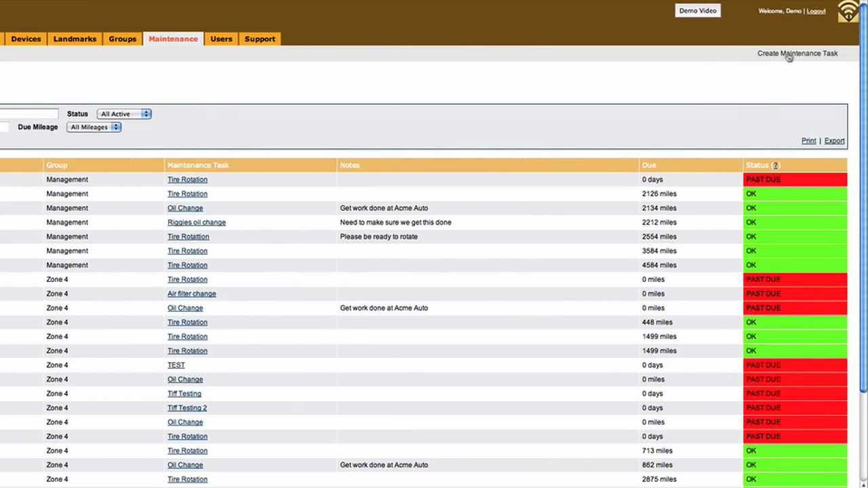868x488 pixels.
Task: Sort by the Group column header
Action: (57, 165)
